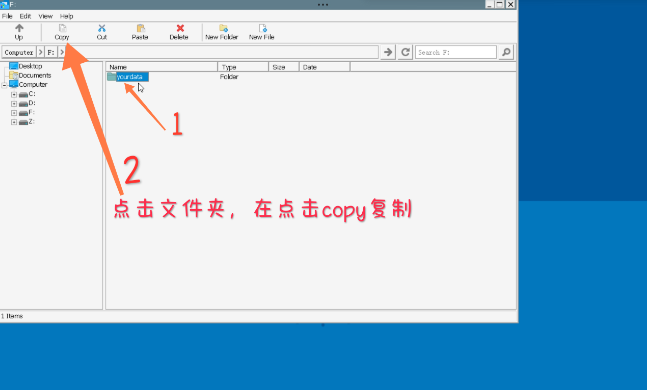Expand the D: drive tree node
The width and height of the screenshot is (647, 390).
coord(14,104)
